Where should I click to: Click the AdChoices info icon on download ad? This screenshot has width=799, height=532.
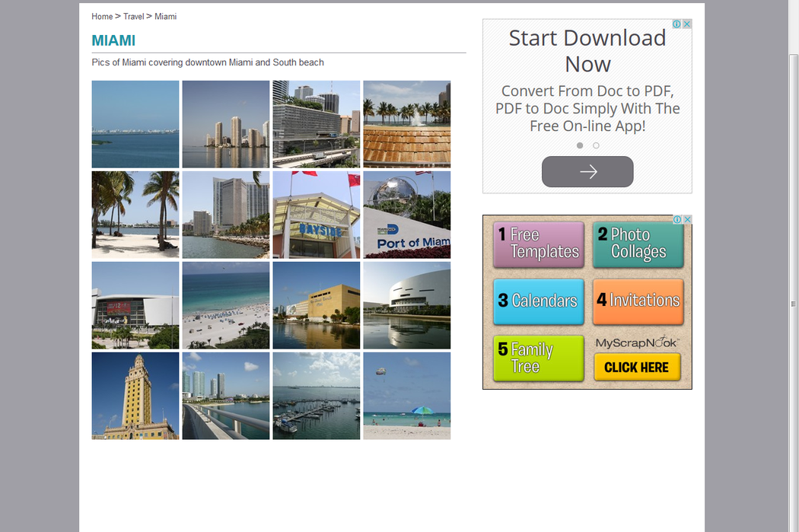(677, 24)
